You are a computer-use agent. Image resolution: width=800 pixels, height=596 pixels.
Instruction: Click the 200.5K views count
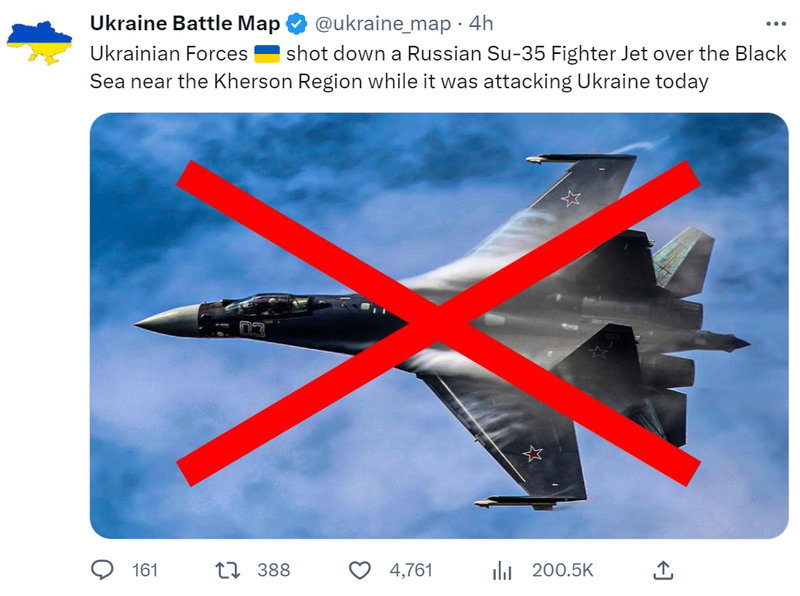[562, 570]
